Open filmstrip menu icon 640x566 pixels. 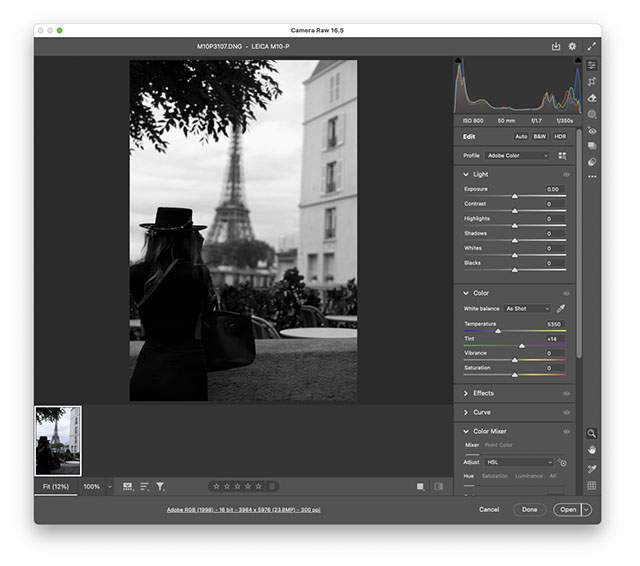tap(128, 486)
